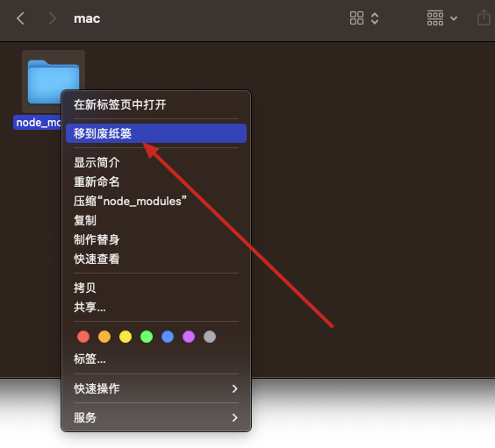Image resolution: width=495 pixels, height=448 pixels.
Task: Apply the purple tag color
Action: tap(189, 337)
